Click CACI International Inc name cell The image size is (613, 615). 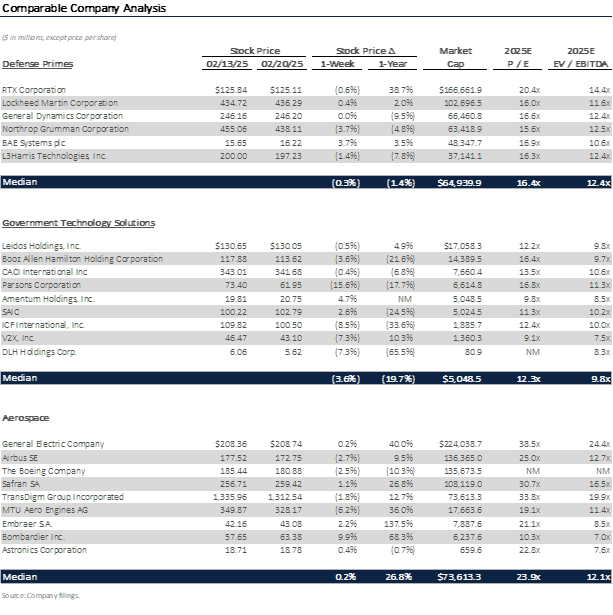click(x=44, y=272)
